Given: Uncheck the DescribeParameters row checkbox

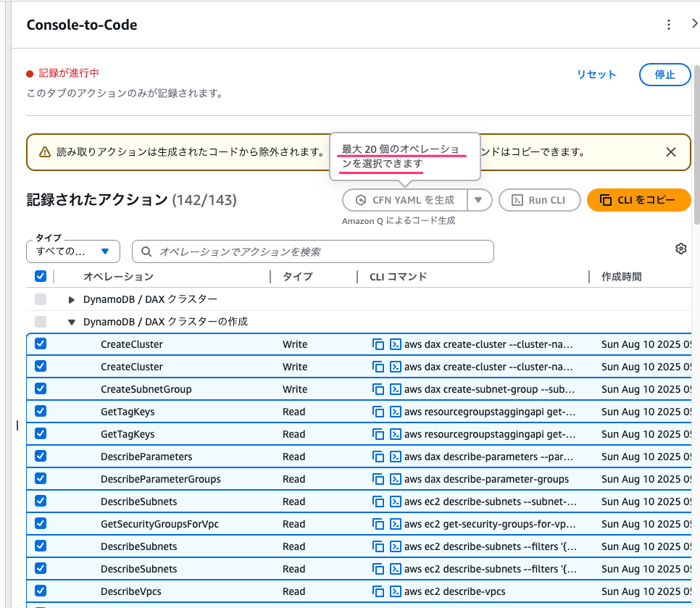Looking at the screenshot, I should click(41, 457).
